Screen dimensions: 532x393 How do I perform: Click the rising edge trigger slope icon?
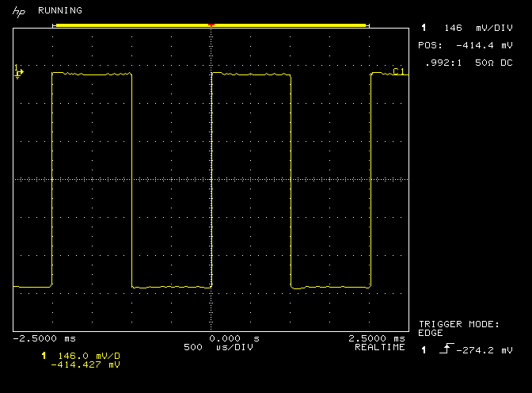tap(441, 349)
